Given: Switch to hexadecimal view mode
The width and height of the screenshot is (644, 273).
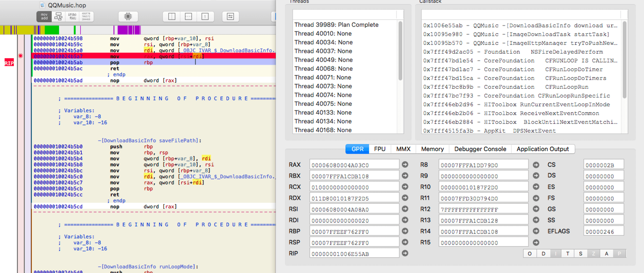Looking at the screenshot, I should 86,17.
